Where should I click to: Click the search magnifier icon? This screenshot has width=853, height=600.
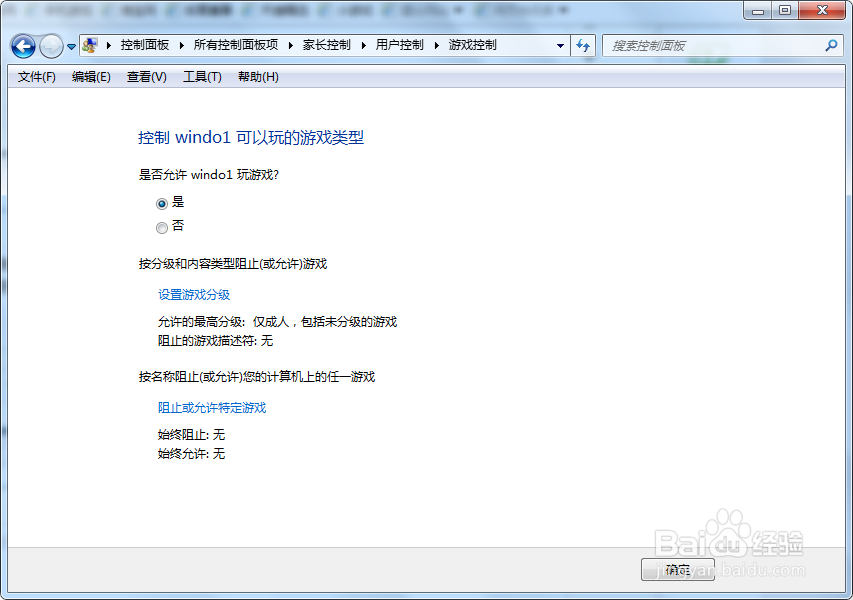[831, 46]
